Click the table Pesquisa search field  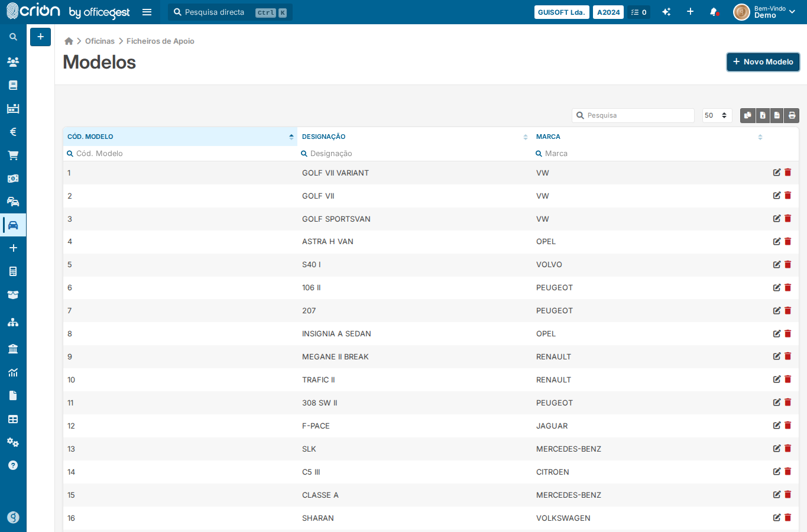pyautogui.click(x=633, y=115)
